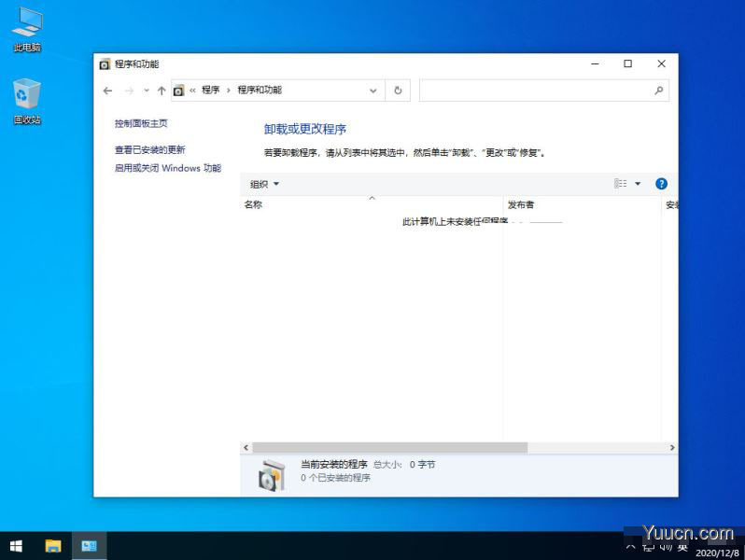This screenshot has width=745, height=560.
Task: Select the 程序 breadcrumb
Action: click(x=210, y=91)
